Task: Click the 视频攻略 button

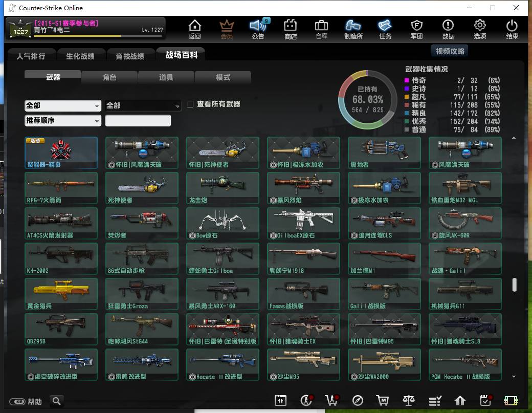Action: (x=450, y=51)
